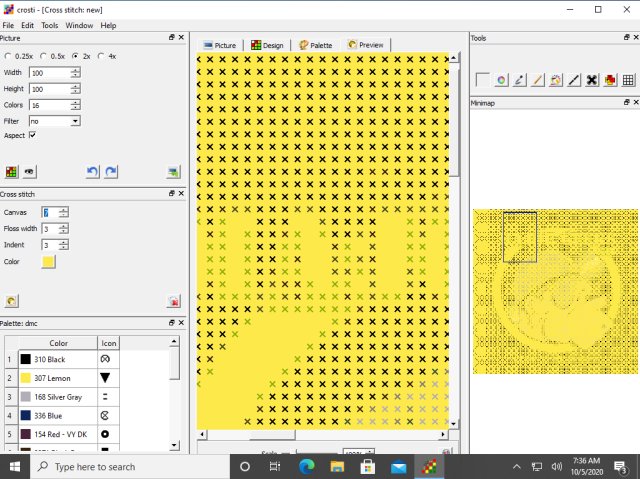Select the 336 Blue palette row
The width and height of the screenshot is (640, 479).
62,416
